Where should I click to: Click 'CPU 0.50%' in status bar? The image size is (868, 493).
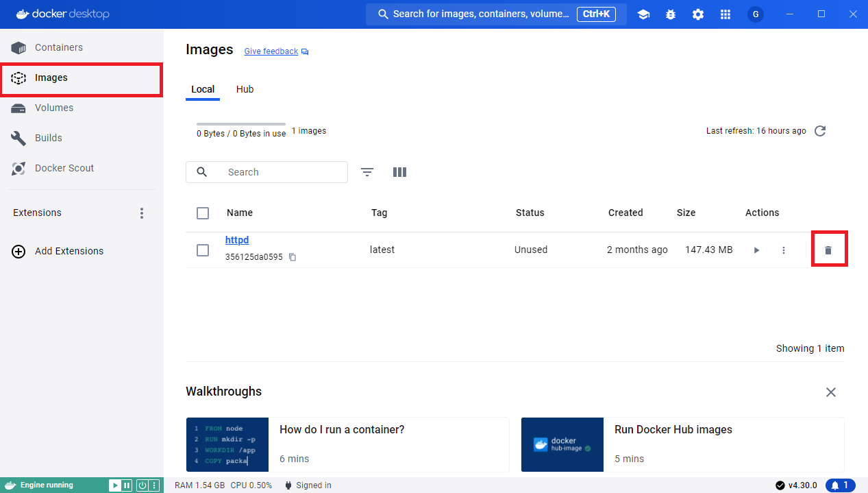[x=251, y=485]
